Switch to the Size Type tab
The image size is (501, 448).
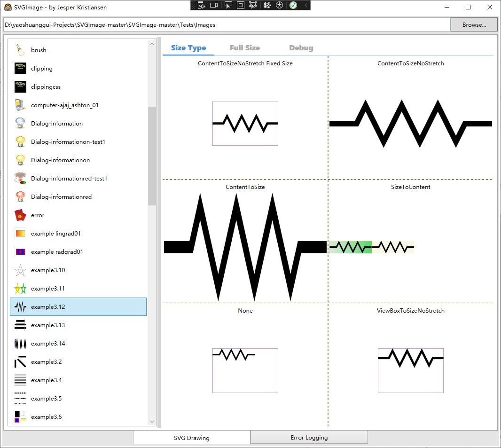[188, 48]
